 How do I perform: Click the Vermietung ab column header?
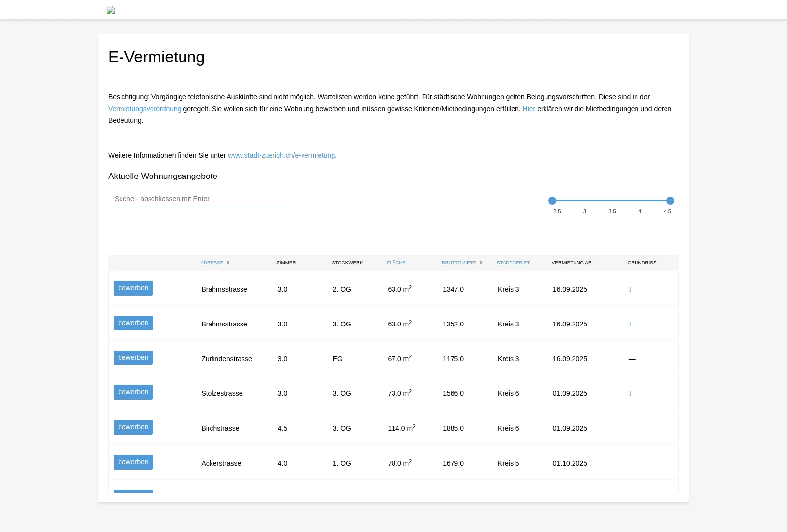572,263
